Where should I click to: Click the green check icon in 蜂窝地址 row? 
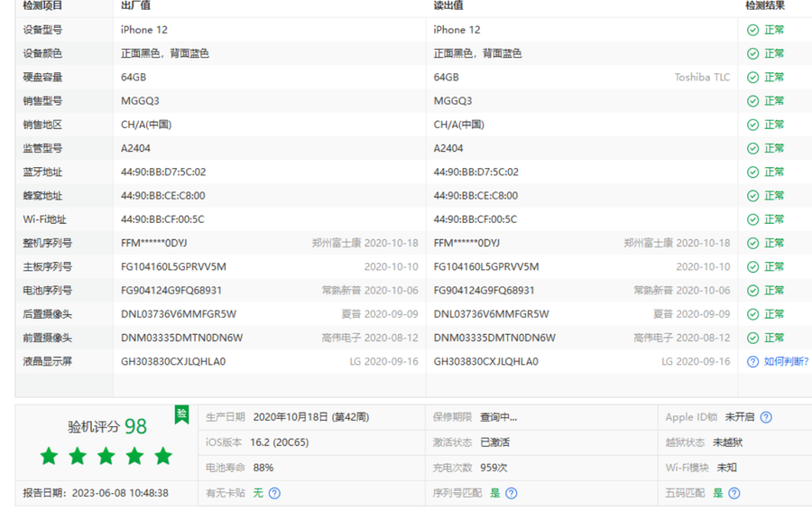point(753,196)
